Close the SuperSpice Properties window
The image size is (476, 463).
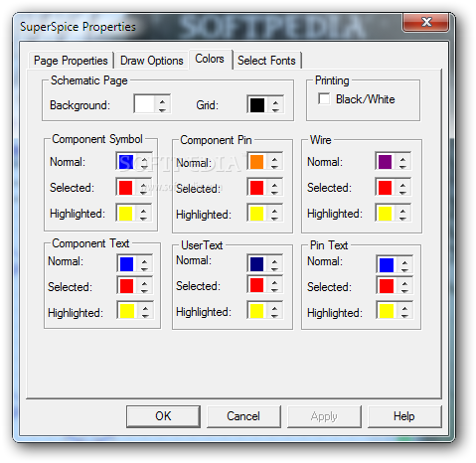coord(426,23)
